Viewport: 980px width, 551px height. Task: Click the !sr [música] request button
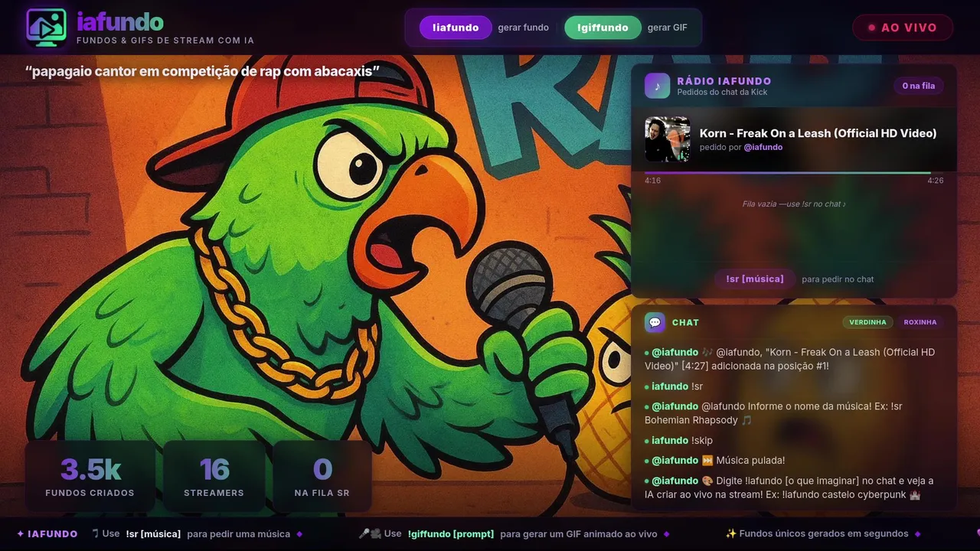tap(755, 279)
